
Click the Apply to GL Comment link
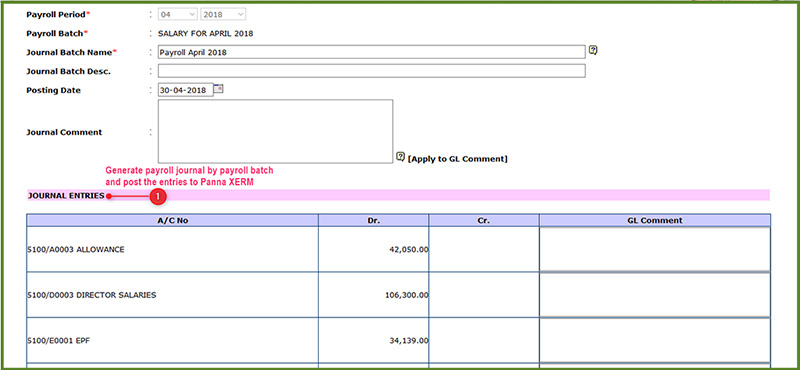point(458,159)
